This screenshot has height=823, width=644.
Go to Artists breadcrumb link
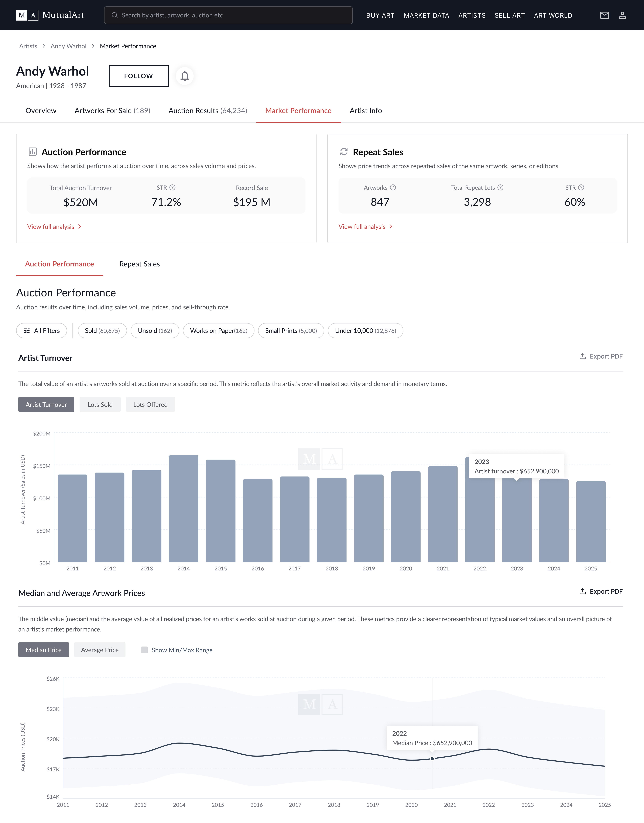coord(28,46)
